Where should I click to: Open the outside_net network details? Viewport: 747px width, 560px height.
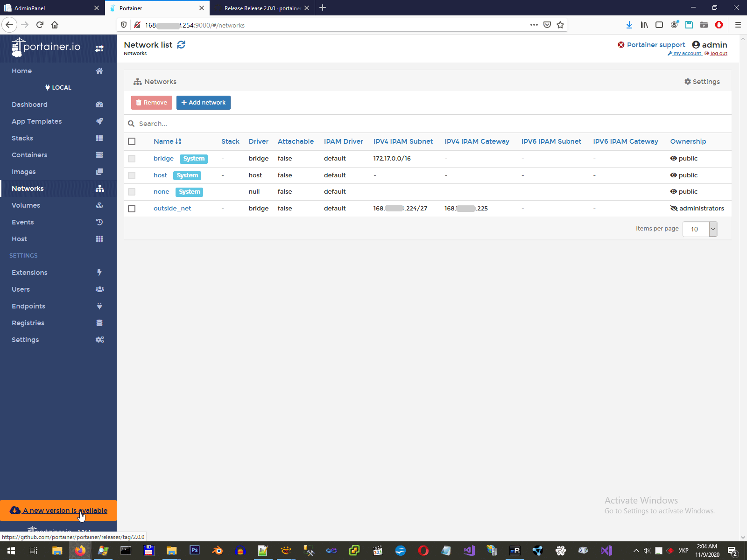pos(172,209)
